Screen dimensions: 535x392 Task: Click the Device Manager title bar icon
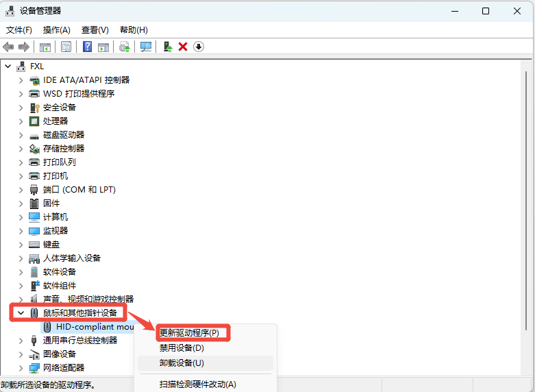pyautogui.click(x=10, y=11)
